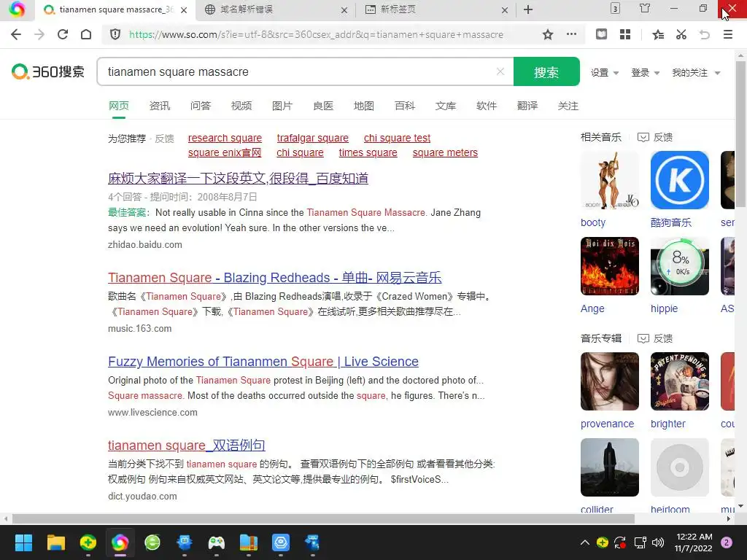Open the tianamen square 双语例句 result

click(x=186, y=446)
